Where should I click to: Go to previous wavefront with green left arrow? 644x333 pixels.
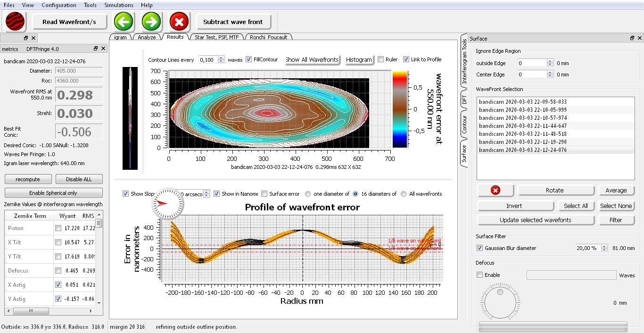pos(124,22)
